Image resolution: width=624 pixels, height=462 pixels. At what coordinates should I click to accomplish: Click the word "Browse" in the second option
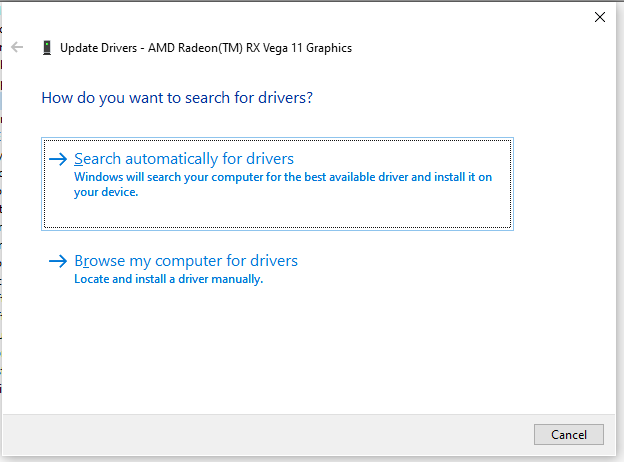99,261
